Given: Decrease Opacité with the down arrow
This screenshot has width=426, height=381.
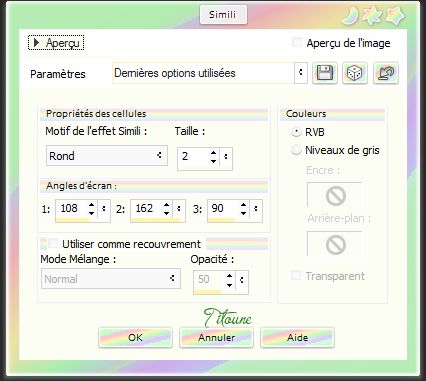Looking at the screenshot, I should pyautogui.click(x=229, y=285).
